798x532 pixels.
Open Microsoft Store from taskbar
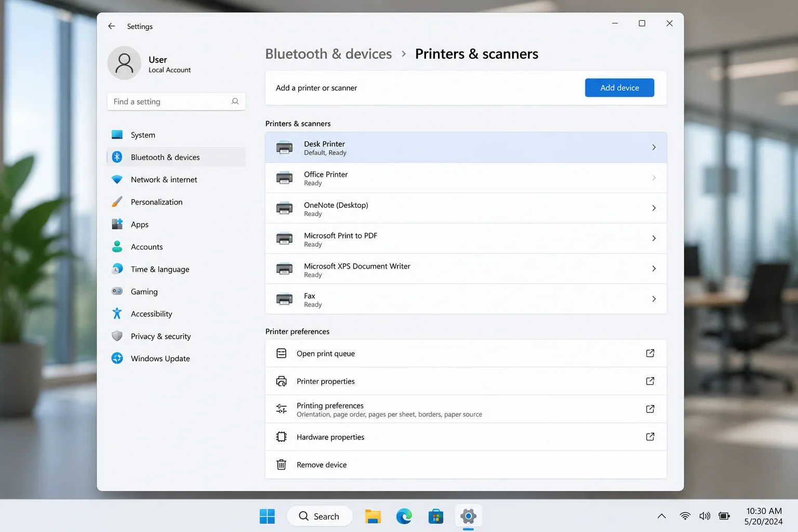[436, 516]
